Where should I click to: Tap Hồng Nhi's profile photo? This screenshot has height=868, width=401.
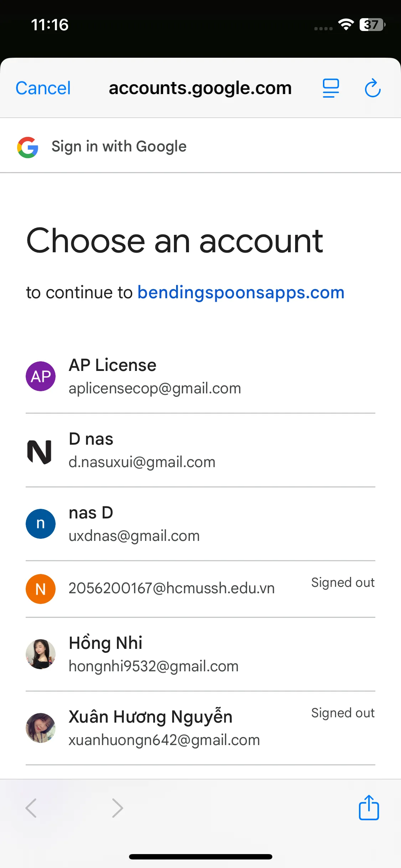pos(41,654)
